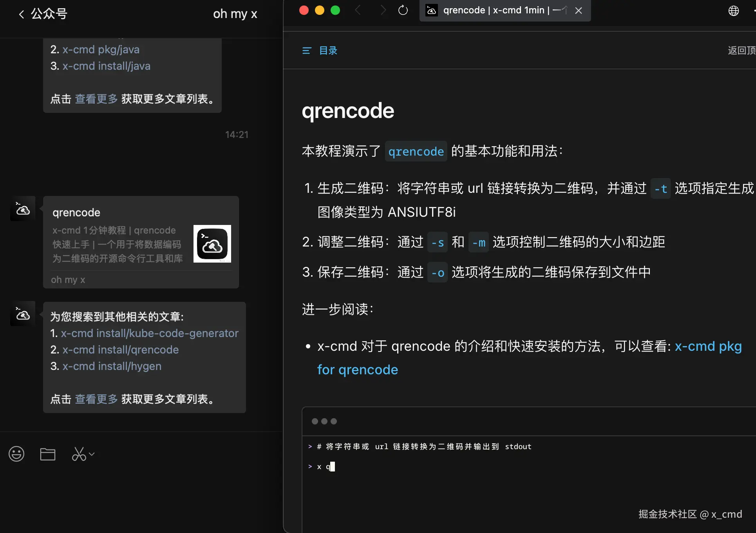Click the back arrow next to 公众号
The height and width of the screenshot is (533, 756).
pyautogui.click(x=22, y=15)
